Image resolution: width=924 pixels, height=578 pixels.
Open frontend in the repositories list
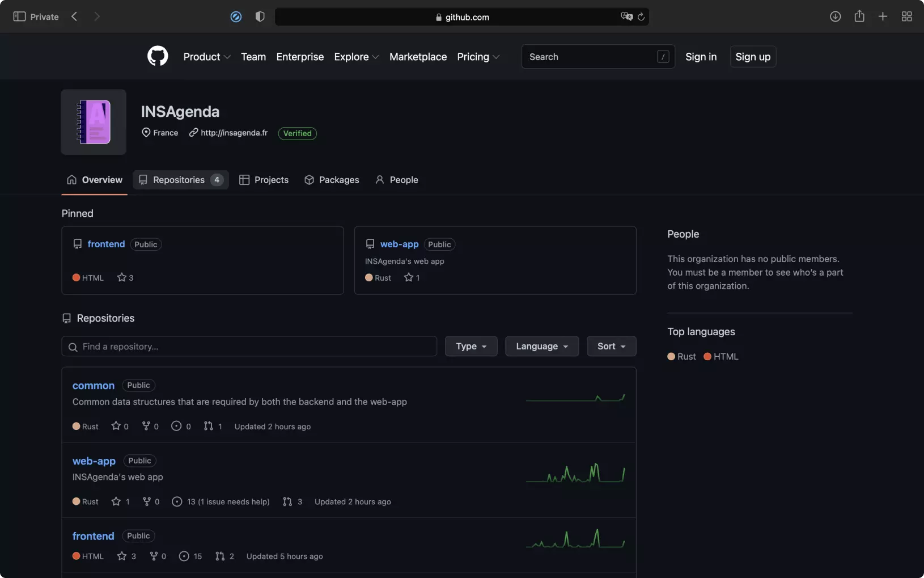[x=94, y=536]
